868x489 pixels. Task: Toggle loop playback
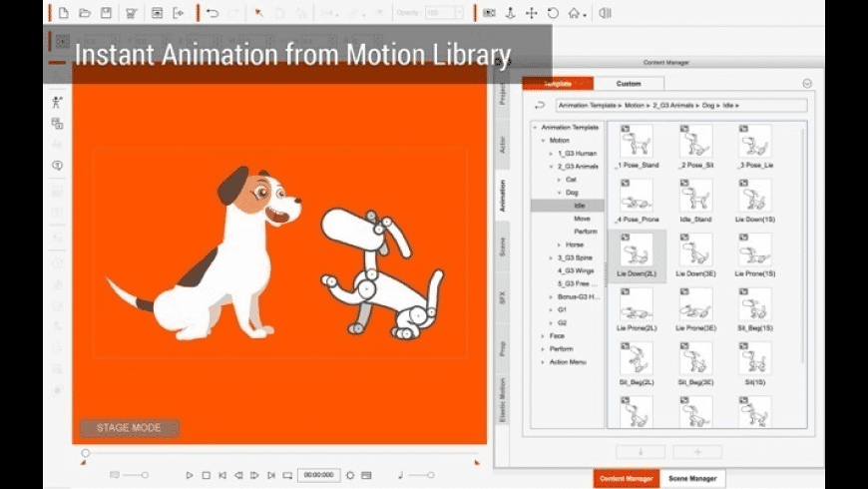pos(287,475)
